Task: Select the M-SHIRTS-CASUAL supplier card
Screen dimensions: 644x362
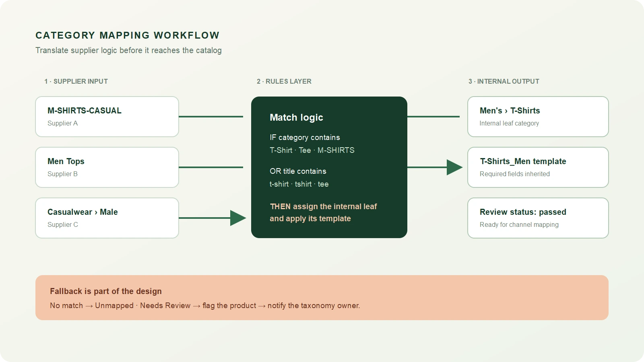Action: [107, 117]
